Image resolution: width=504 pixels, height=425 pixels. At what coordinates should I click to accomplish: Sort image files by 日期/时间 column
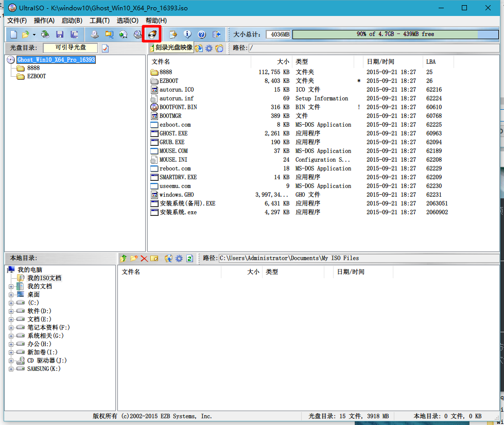[393, 62]
